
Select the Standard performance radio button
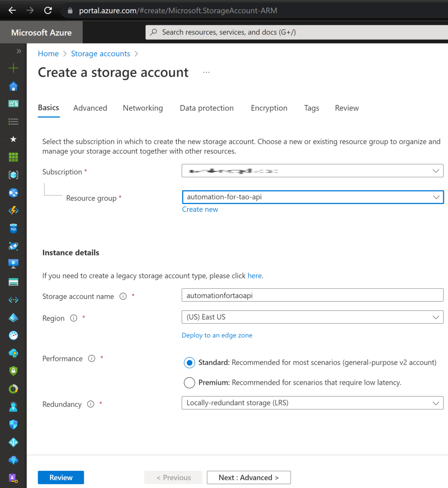click(189, 363)
